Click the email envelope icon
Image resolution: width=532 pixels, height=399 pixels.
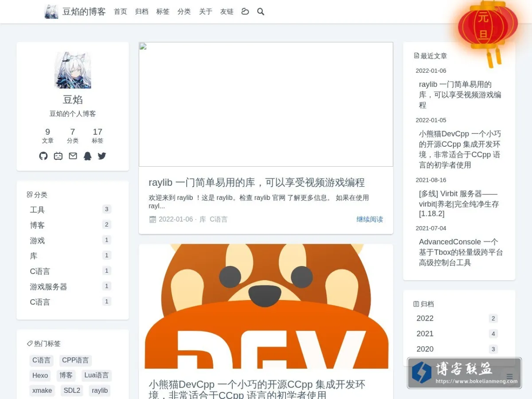(73, 156)
